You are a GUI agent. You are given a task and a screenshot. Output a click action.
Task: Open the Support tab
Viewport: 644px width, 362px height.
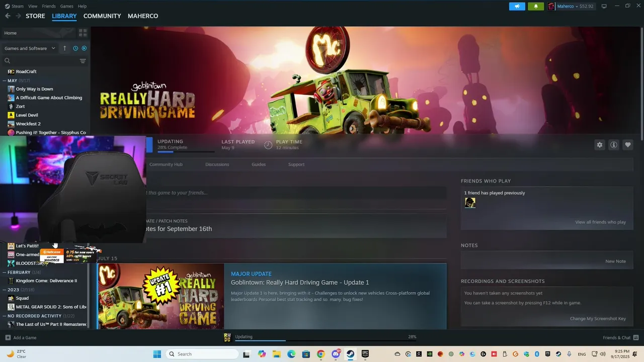pos(296,164)
